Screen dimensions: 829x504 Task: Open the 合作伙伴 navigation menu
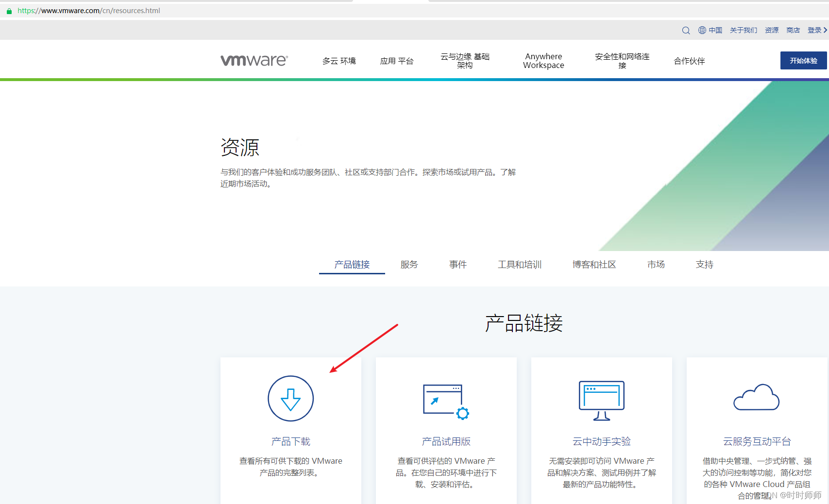point(689,61)
